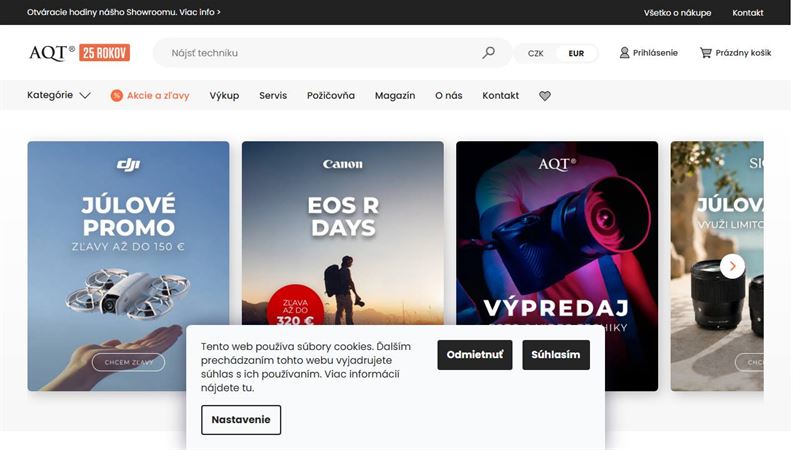This screenshot has height=450, width=800.
Task: Open the O nás page
Action: tap(448, 95)
